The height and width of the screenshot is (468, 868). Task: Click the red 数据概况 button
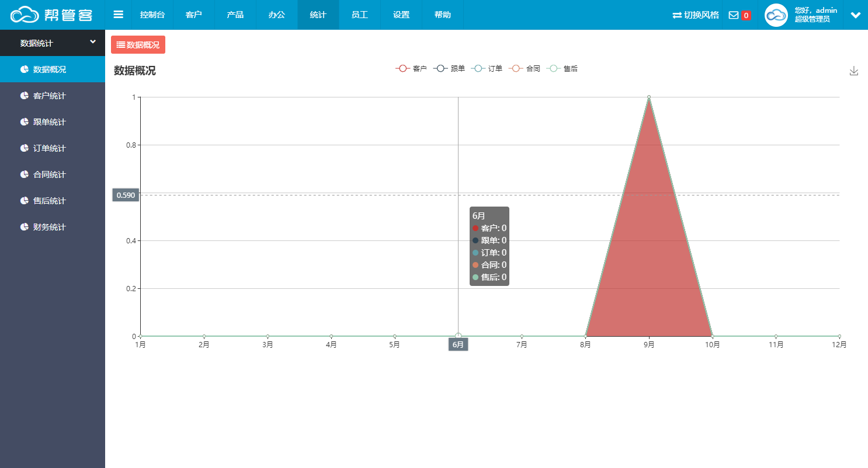pyautogui.click(x=138, y=44)
